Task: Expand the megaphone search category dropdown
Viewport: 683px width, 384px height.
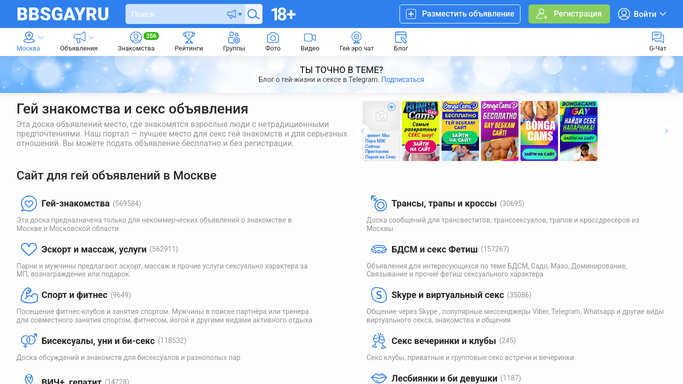Action: [234, 14]
